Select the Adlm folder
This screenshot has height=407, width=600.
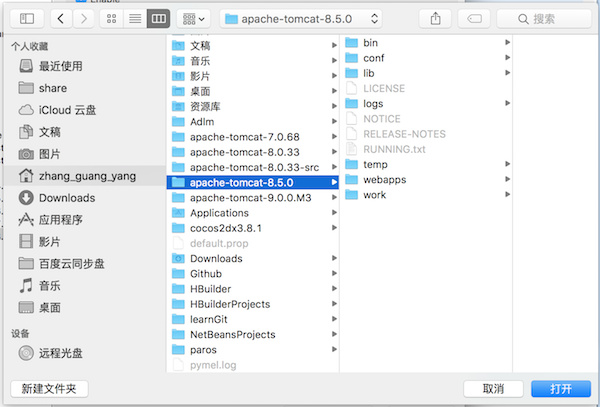tap(253, 122)
